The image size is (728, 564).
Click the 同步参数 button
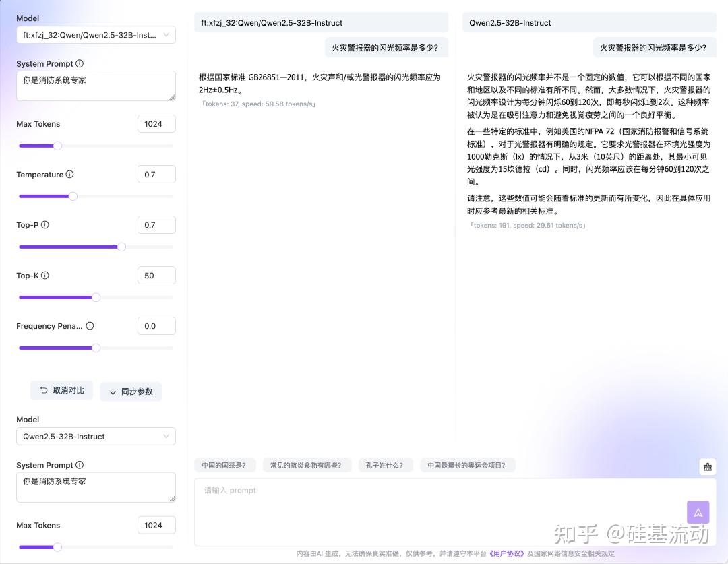tap(131, 391)
